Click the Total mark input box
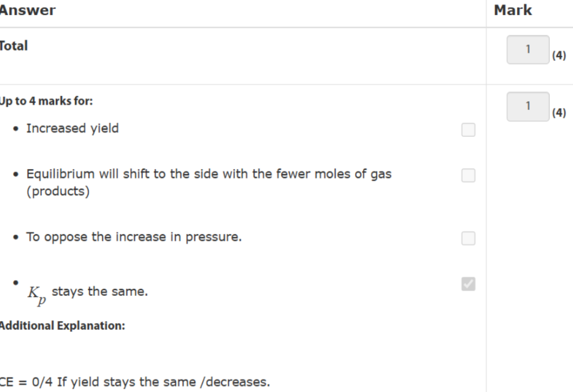The image size is (573, 392). coord(528,50)
